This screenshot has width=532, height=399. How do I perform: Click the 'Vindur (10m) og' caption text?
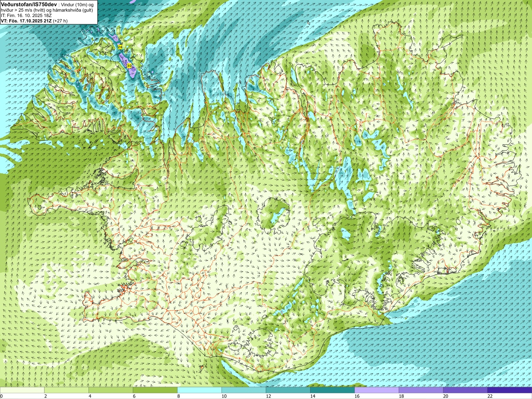click(x=77, y=4)
